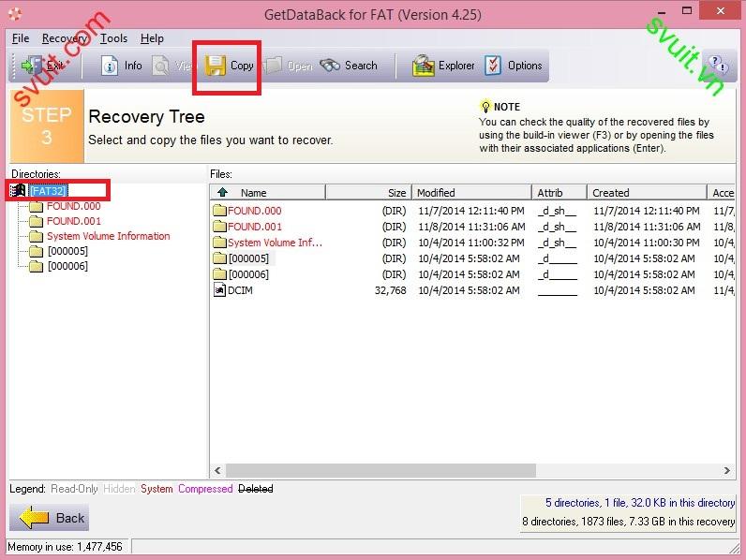Click the grayed Open toolbar button
Image resolution: width=746 pixels, height=560 pixels.
tap(288, 66)
